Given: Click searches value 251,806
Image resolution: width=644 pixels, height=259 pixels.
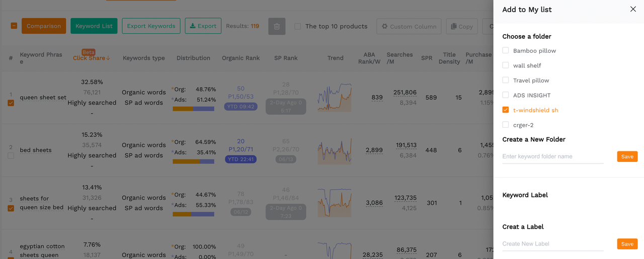Looking at the screenshot, I should 405,93.
